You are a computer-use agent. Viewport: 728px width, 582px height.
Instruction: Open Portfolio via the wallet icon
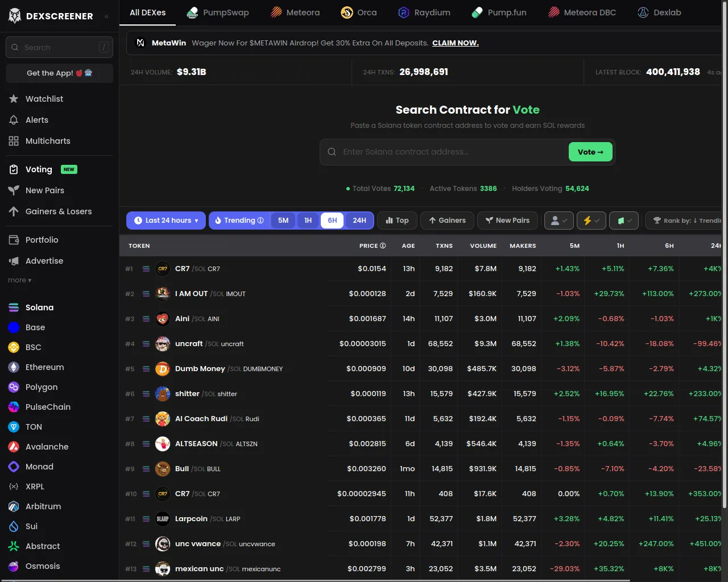coord(14,240)
